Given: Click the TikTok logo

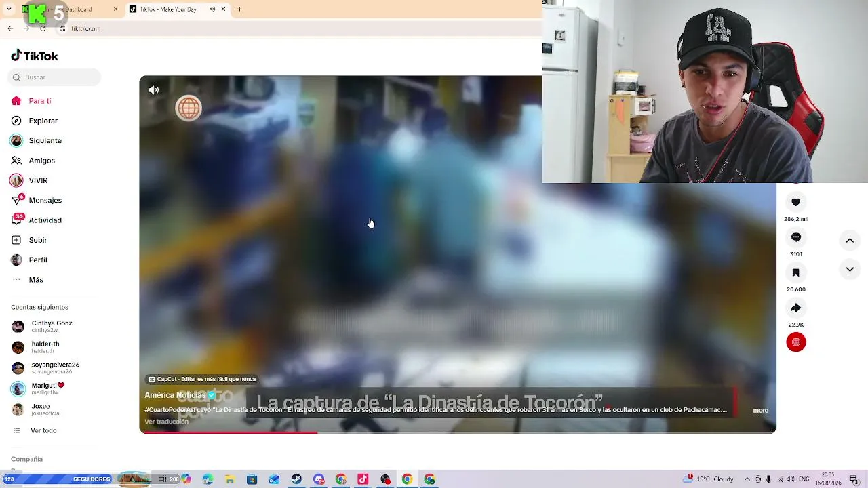Looking at the screenshot, I should tap(35, 56).
